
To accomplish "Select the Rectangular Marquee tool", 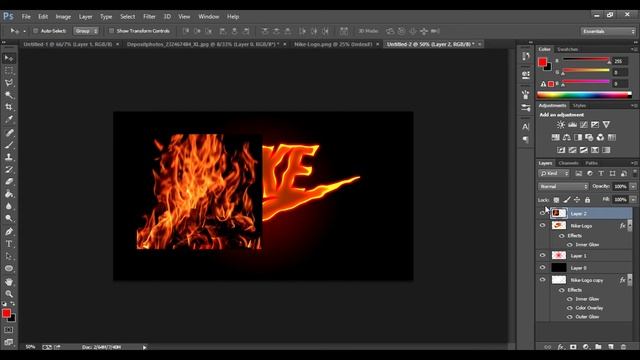I will pos(9,71).
